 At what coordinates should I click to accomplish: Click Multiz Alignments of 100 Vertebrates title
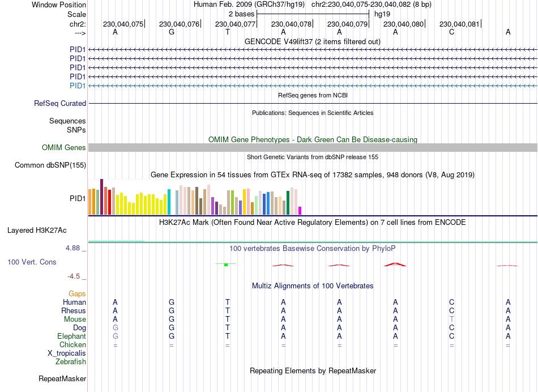click(x=313, y=286)
